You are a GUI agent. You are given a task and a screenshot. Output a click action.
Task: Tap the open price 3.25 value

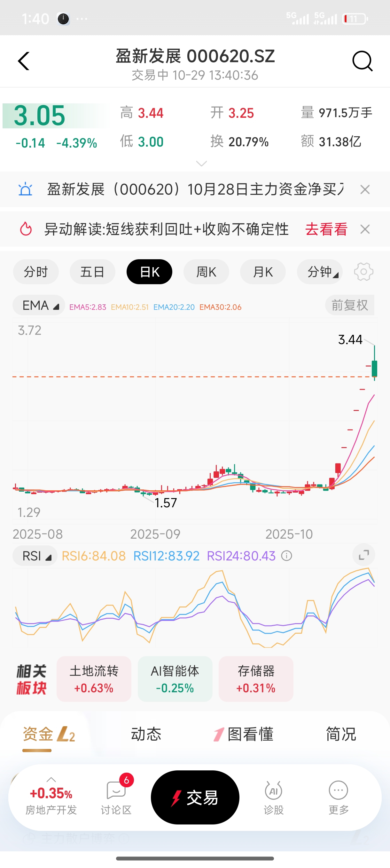point(241,113)
